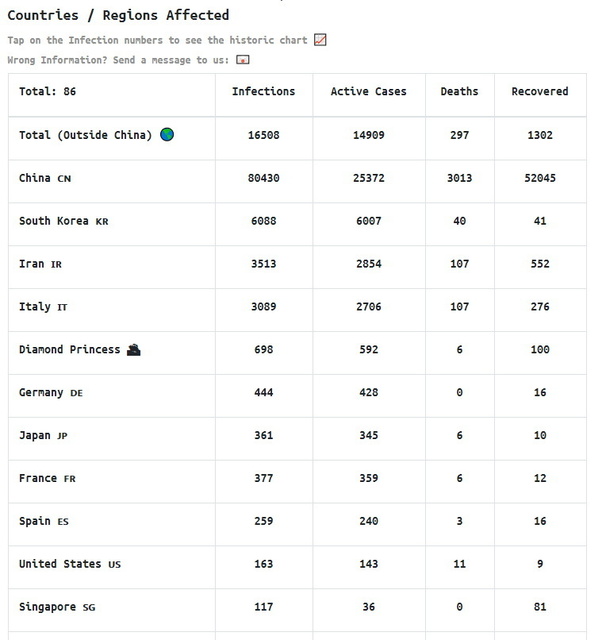The image size is (606, 640).
Task: Click the globe icon beside Outside China
Action: tap(167, 134)
